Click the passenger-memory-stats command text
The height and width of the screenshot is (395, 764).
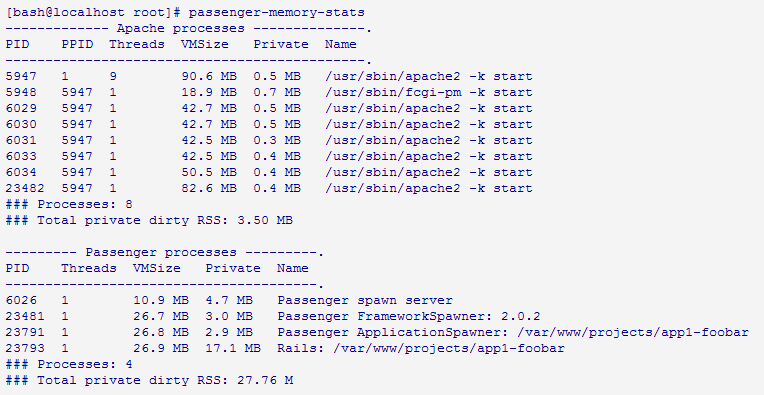[276, 12]
